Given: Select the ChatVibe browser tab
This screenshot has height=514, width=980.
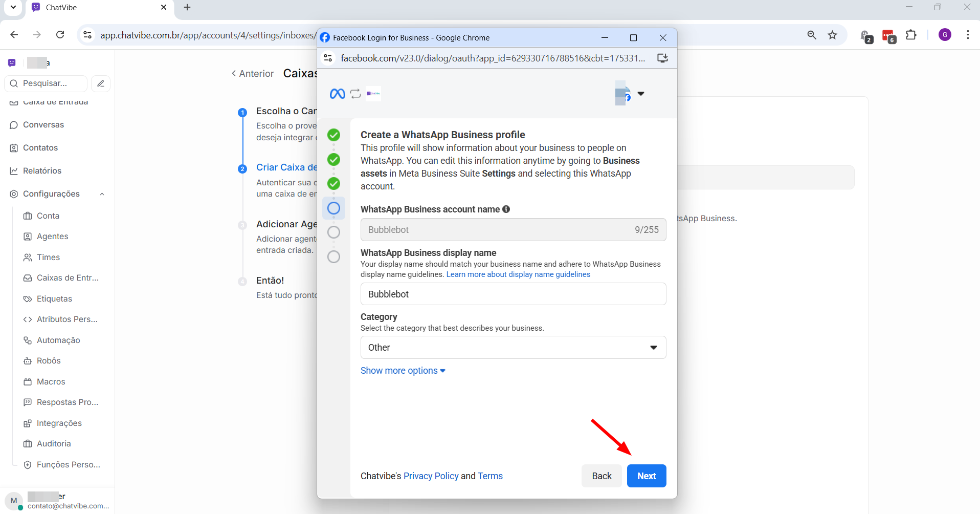Looking at the screenshot, I should pos(100,8).
